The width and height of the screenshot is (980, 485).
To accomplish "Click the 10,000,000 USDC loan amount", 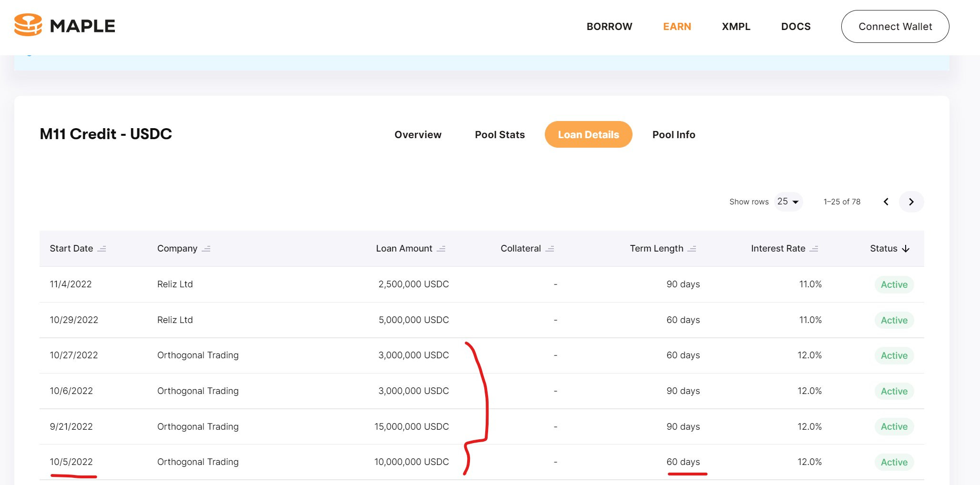I will point(412,462).
